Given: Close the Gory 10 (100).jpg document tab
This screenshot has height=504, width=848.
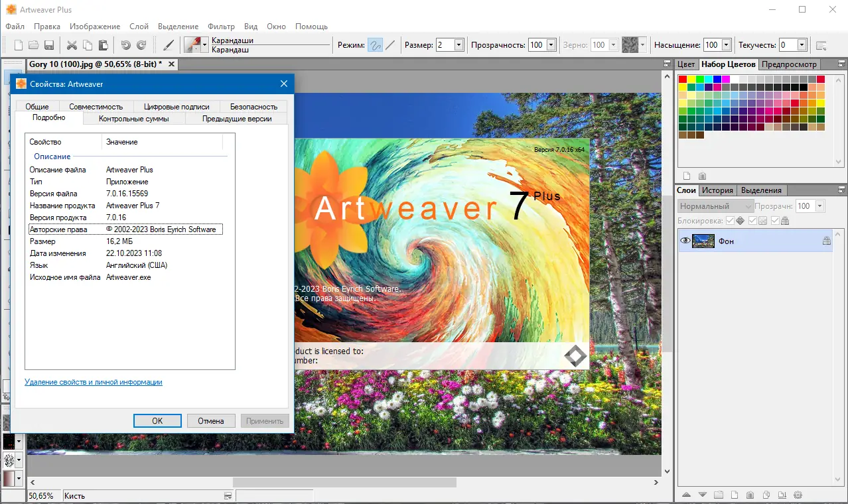Looking at the screenshot, I should [x=171, y=64].
